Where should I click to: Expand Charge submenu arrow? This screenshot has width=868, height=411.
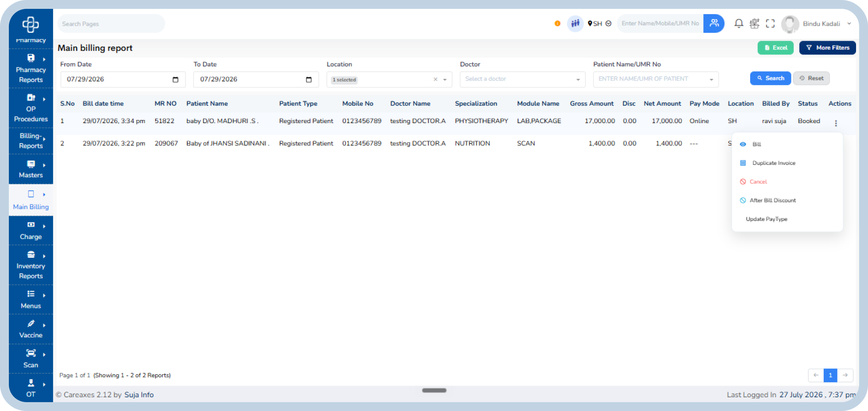tap(44, 226)
